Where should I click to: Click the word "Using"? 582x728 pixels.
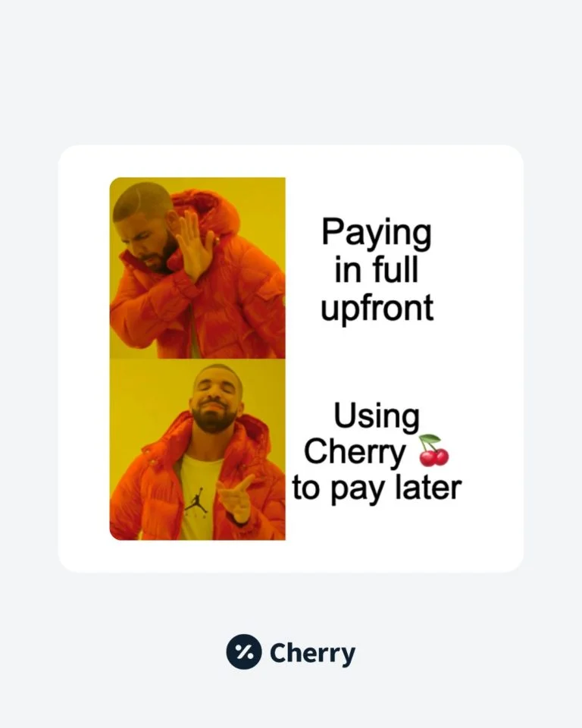pos(377,416)
